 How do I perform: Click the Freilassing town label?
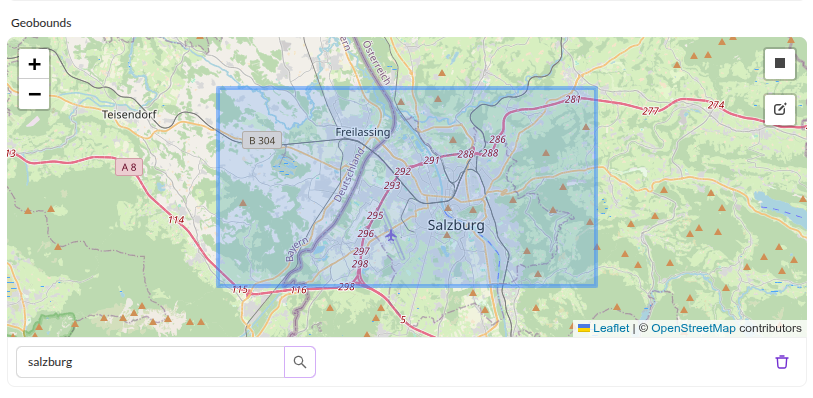362,132
